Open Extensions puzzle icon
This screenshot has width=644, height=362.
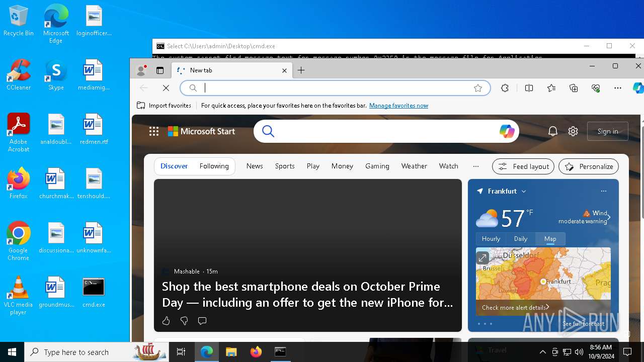[505, 88]
